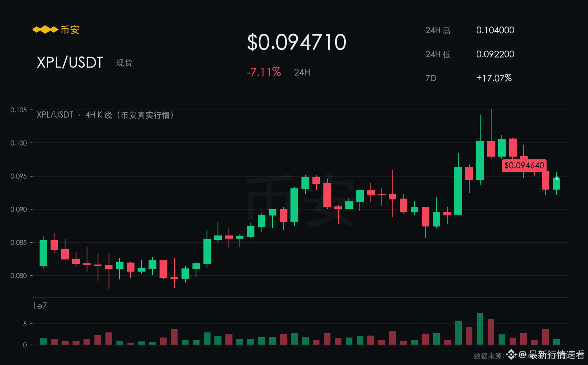
Task: Click the tallest green volume bar
Action: pyautogui.click(x=480, y=329)
